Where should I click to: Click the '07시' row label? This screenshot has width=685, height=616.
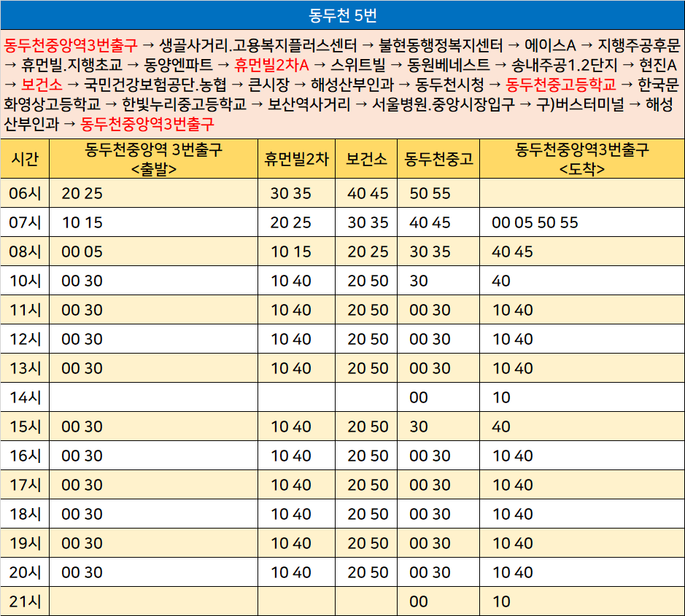pyautogui.click(x=25, y=222)
